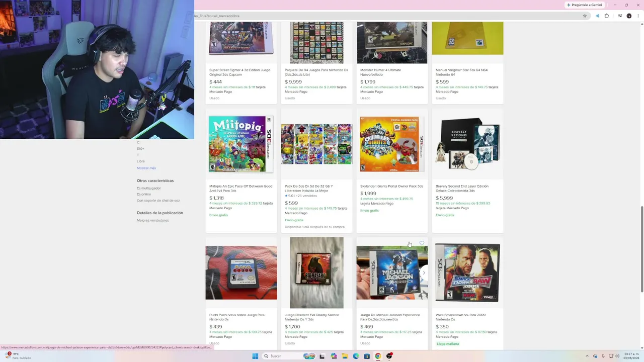The image size is (644, 362).
Task: Open the app with red badge in taskbar
Action: coord(389,356)
